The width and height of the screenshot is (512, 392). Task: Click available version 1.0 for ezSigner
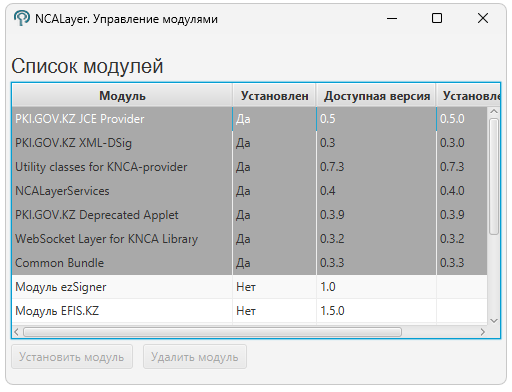coord(328,287)
